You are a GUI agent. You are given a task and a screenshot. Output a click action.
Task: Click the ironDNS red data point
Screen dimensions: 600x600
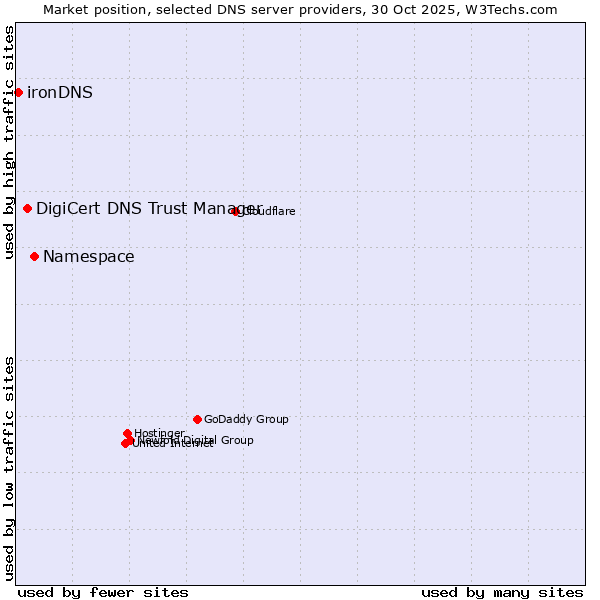click(18, 93)
